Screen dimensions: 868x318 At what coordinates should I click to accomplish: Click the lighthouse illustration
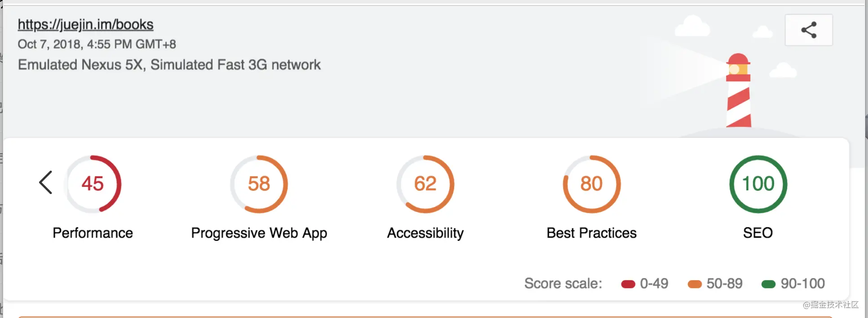tap(738, 90)
